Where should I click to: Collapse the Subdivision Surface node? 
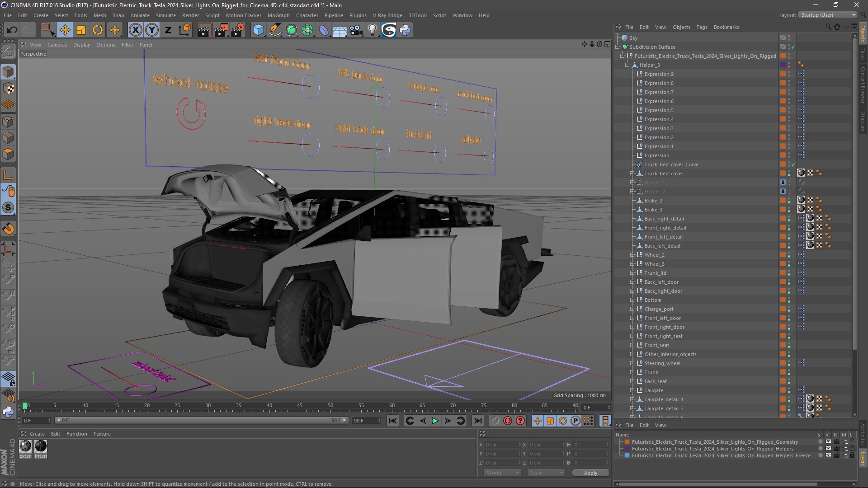[x=618, y=47]
